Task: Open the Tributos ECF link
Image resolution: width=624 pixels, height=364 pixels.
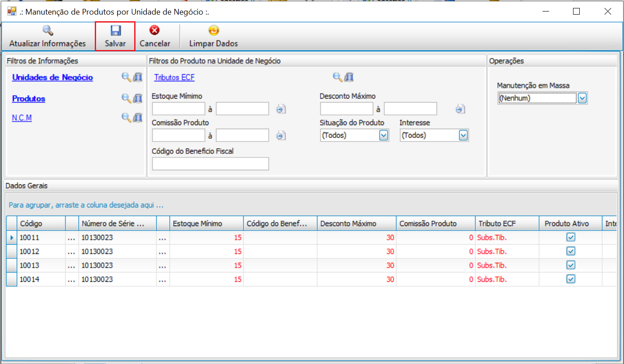Action: coord(174,77)
